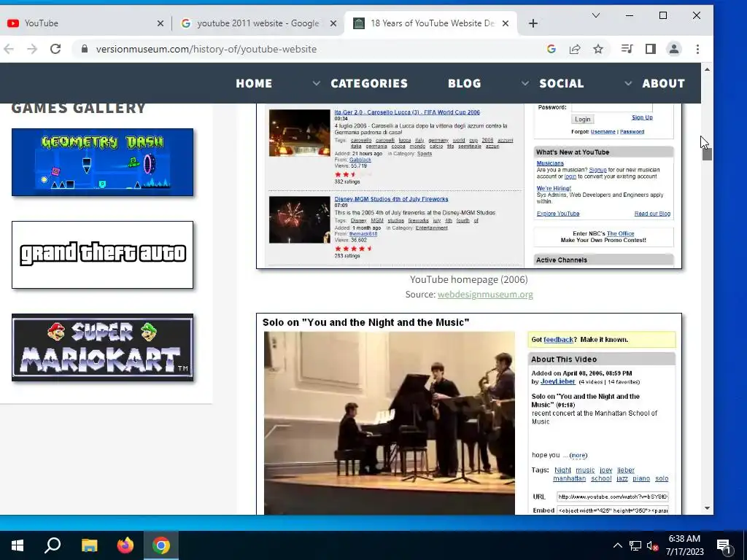Click the Google icon in address bar
The width and height of the screenshot is (747, 560).
[x=551, y=49]
